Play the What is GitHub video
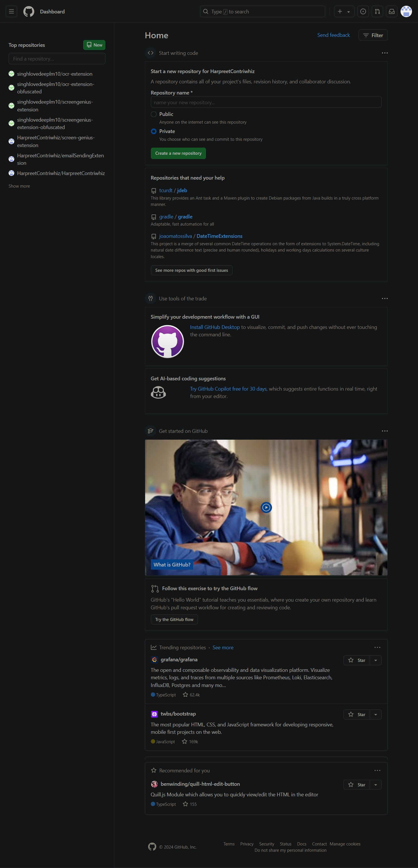 coord(266,507)
